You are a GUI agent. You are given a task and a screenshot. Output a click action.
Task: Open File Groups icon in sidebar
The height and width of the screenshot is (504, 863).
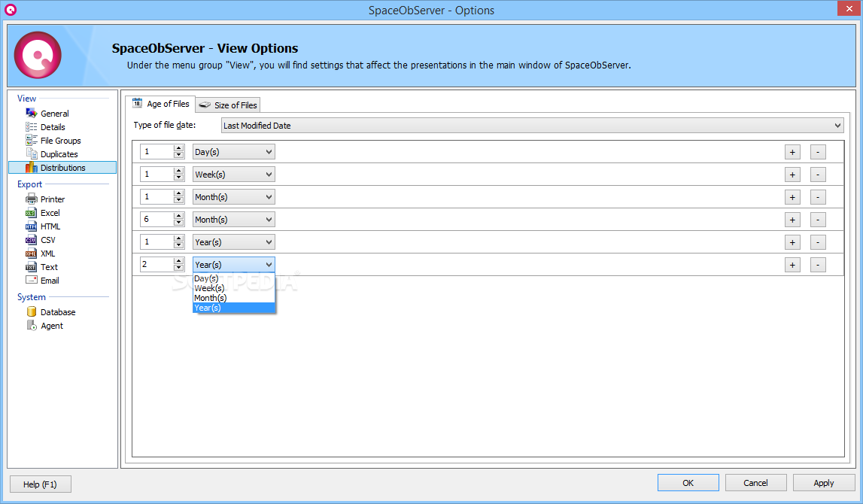pos(32,141)
